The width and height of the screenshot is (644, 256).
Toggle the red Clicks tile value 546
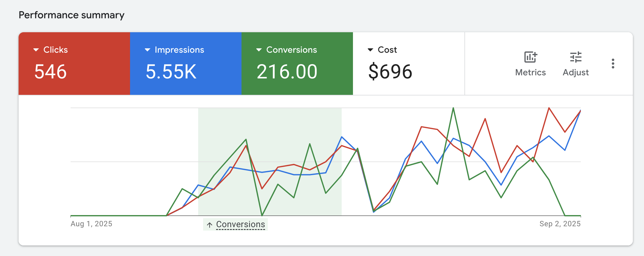[50, 72]
